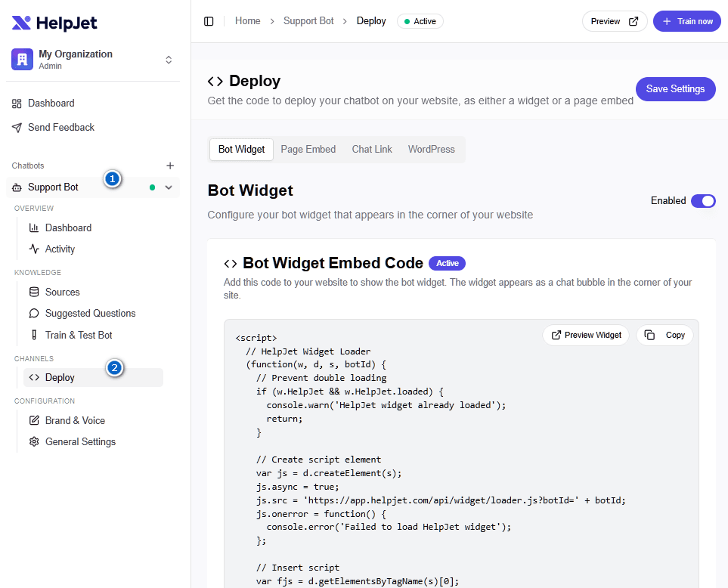
Task: Select Deploy under Channels
Action: click(93, 377)
